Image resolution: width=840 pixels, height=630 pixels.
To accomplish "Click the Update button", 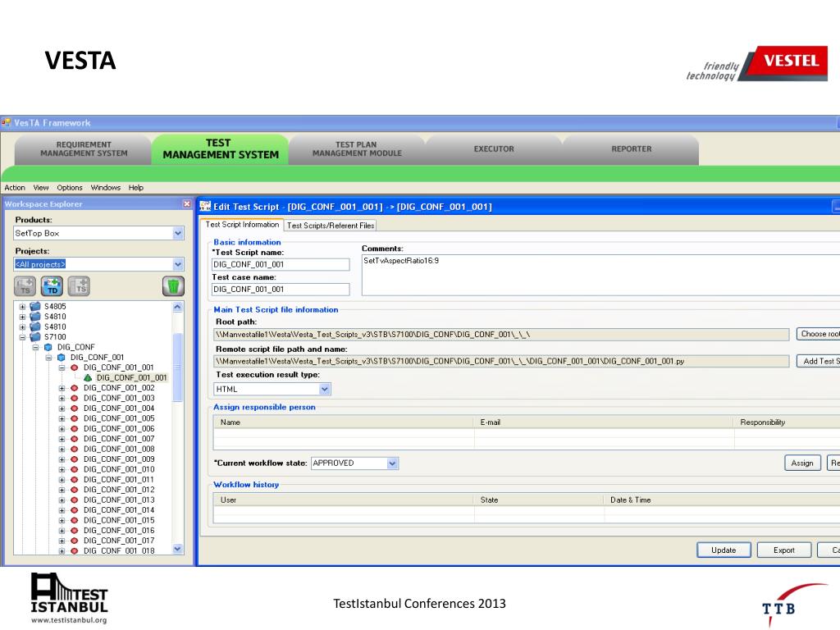I will (x=724, y=550).
